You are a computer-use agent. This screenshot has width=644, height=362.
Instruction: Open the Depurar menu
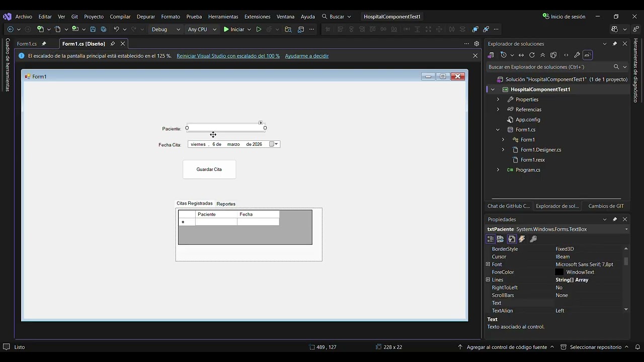tap(146, 17)
